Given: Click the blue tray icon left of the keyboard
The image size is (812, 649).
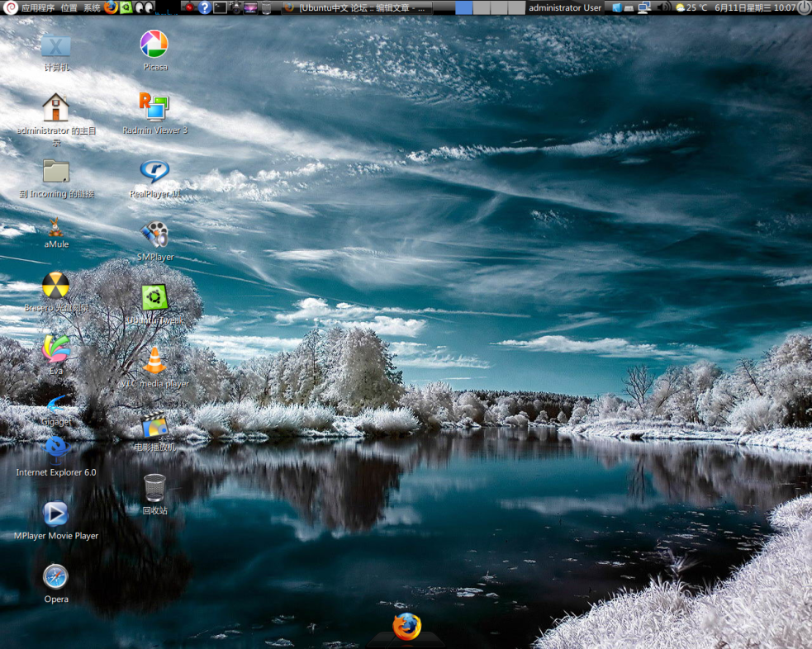Looking at the screenshot, I should click(x=617, y=7).
